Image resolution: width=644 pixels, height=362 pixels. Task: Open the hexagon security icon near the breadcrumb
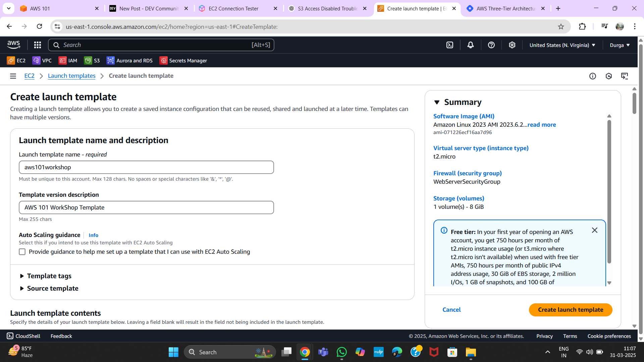point(609,76)
